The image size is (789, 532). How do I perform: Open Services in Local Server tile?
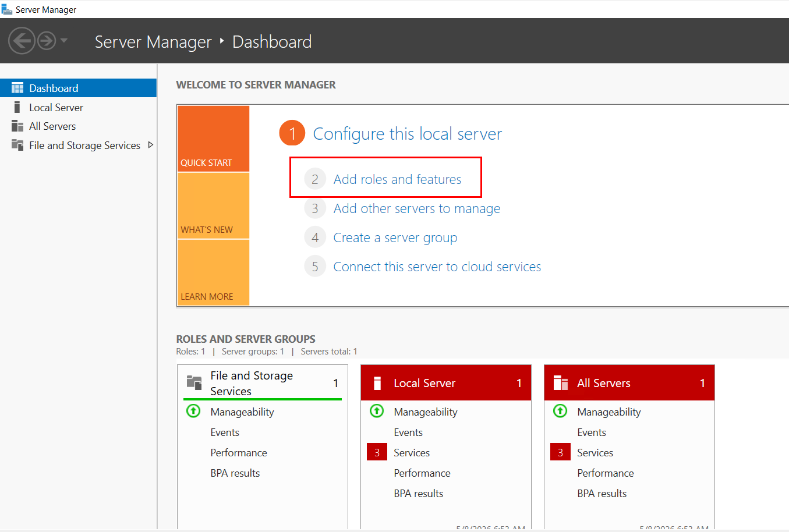[x=412, y=453]
